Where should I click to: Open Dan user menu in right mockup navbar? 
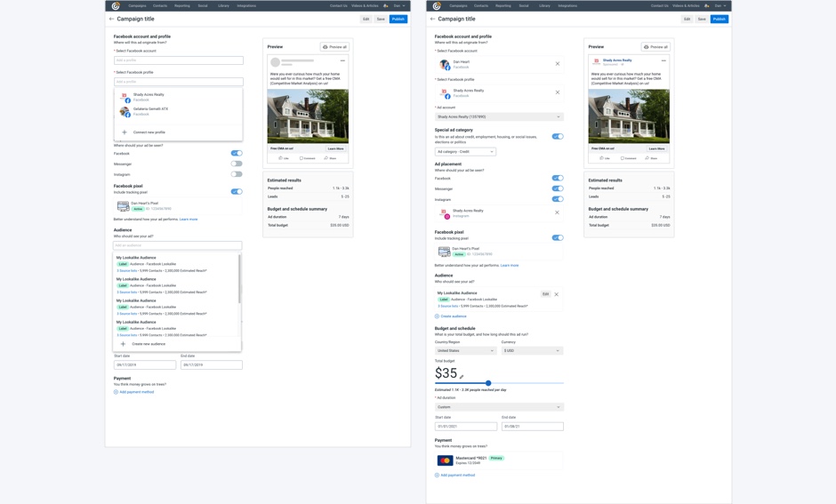720,6
